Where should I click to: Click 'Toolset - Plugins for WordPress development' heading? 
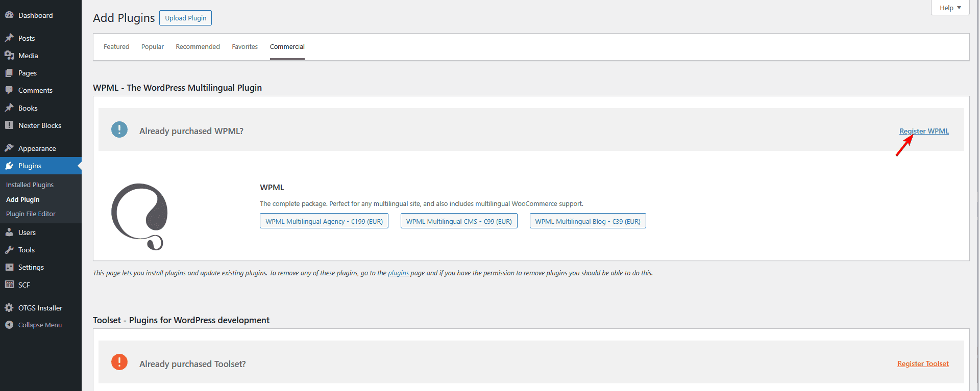pyautogui.click(x=181, y=320)
